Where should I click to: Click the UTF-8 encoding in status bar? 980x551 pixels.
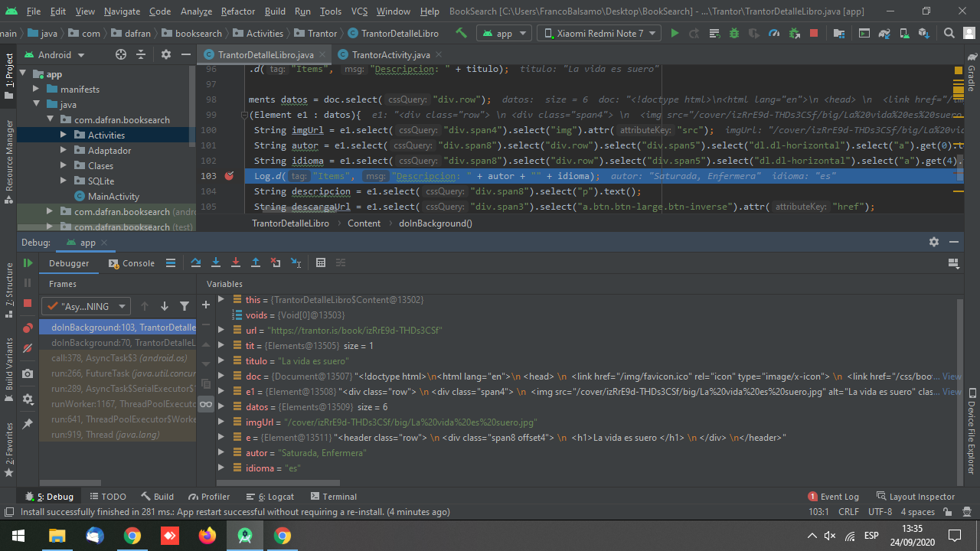click(x=880, y=512)
